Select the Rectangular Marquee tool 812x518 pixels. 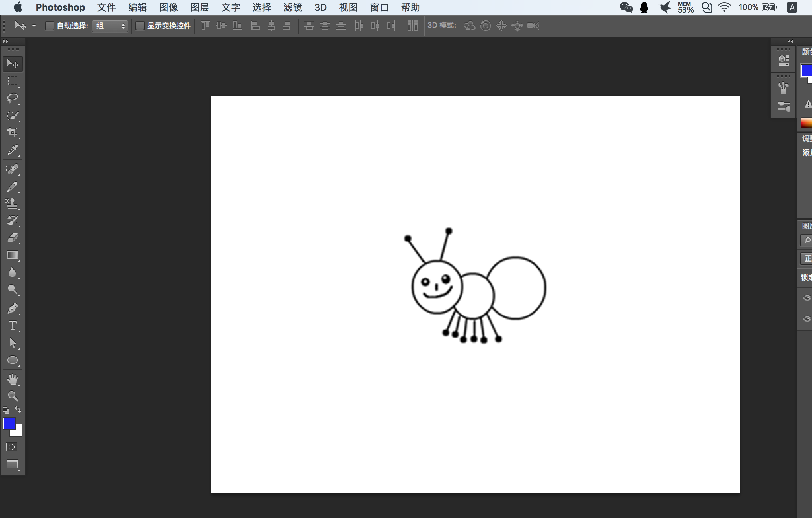(13, 81)
